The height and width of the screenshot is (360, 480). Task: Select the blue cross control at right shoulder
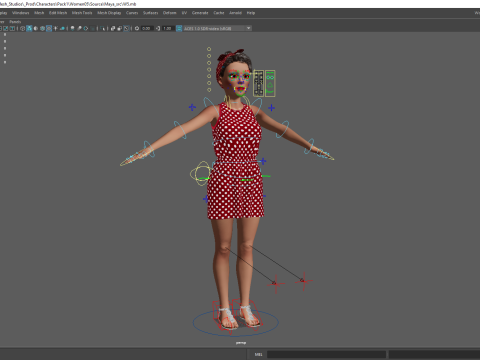[x=271, y=108]
